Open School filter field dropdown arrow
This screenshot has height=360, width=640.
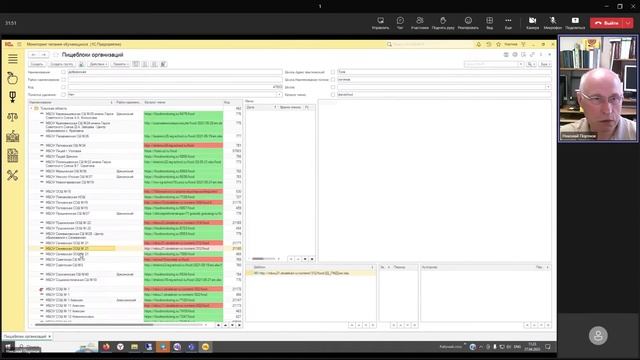(x=548, y=87)
